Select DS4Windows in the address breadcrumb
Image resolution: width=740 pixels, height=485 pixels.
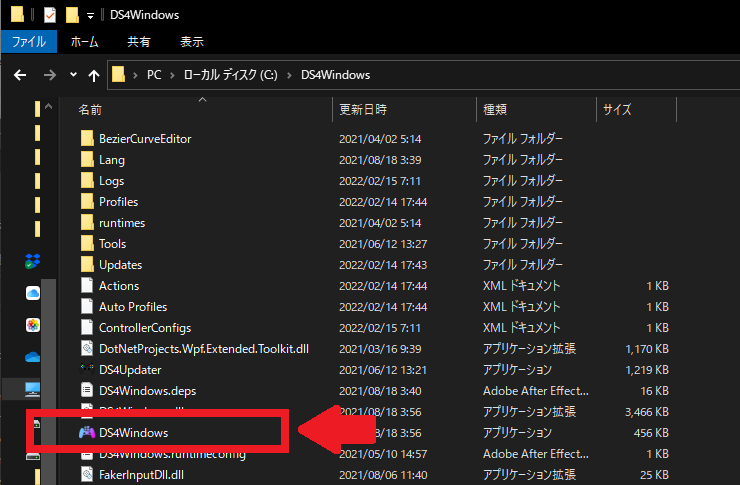click(x=336, y=75)
